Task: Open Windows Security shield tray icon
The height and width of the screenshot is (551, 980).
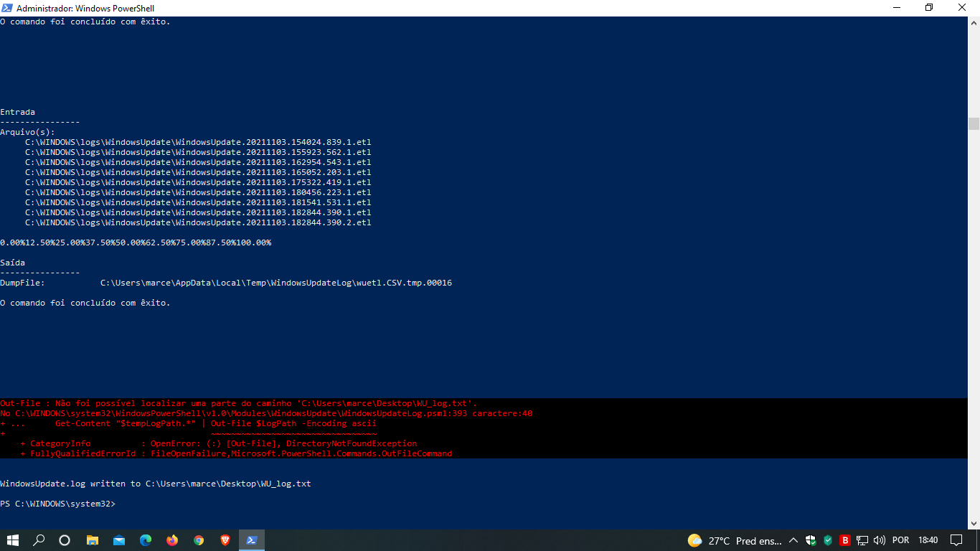Action: [x=811, y=540]
